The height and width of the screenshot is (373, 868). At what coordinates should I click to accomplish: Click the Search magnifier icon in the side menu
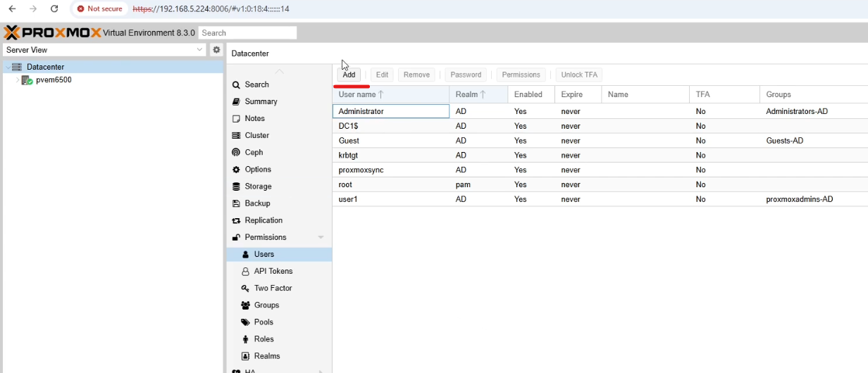click(x=236, y=84)
